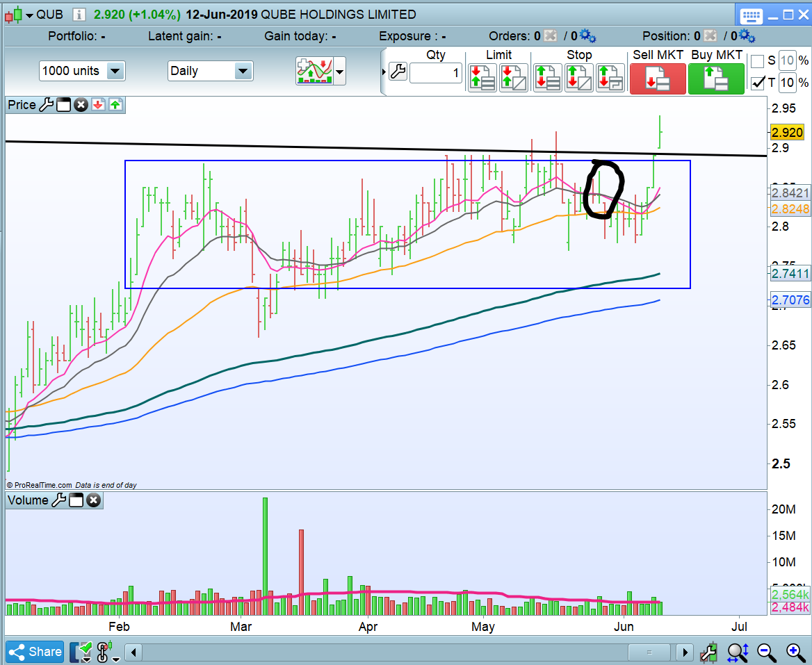Screen dimensions: 812x665
Task: Click the blue 2.7076 value label
Action: click(790, 299)
